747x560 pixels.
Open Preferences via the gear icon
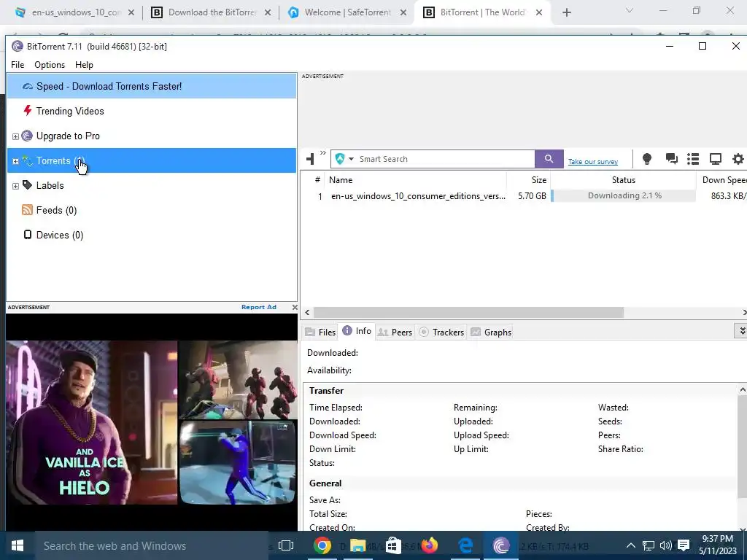click(x=738, y=159)
